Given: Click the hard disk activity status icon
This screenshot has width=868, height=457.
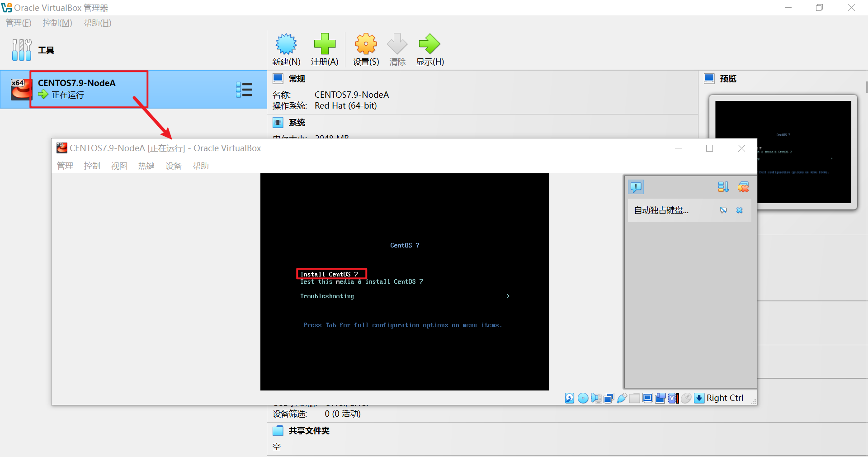Looking at the screenshot, I should (570, 398).
